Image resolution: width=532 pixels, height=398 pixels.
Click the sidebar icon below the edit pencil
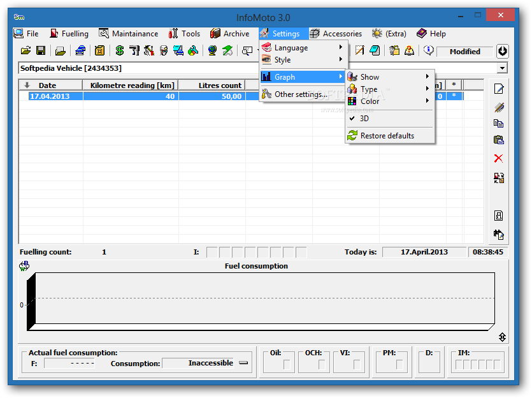(x=499, y=108)
